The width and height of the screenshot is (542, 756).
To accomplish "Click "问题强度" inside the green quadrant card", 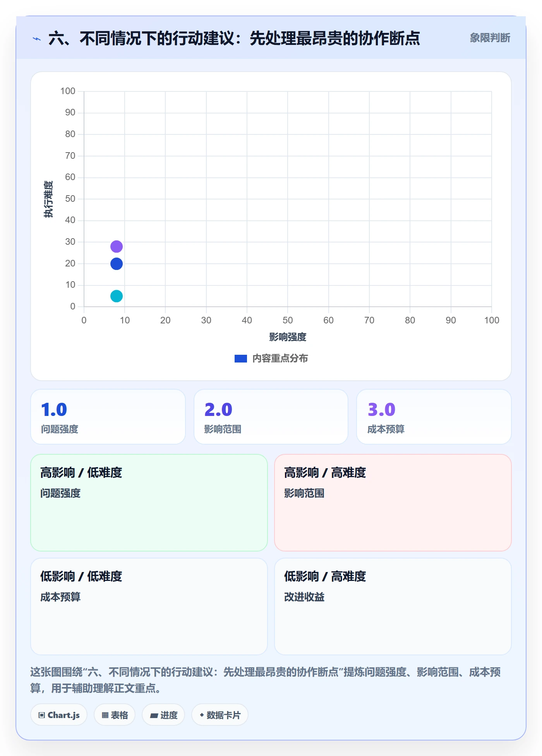I will point(60,493).
